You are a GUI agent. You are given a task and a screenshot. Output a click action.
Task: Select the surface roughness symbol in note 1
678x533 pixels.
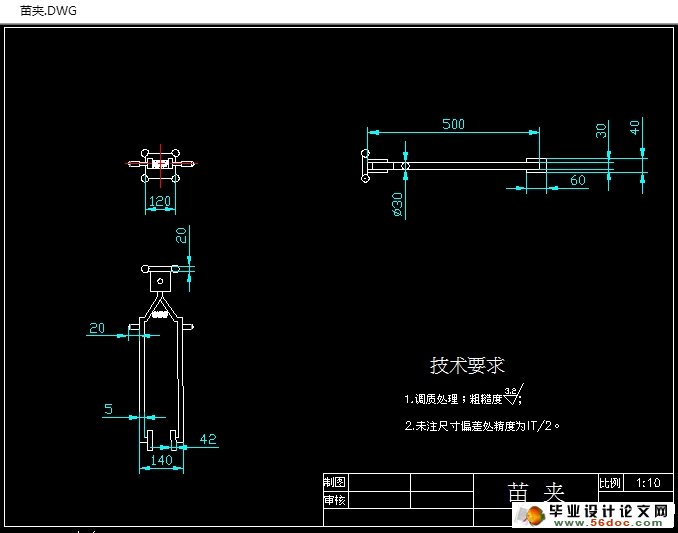pyautogui.click(x=512, y=396)
